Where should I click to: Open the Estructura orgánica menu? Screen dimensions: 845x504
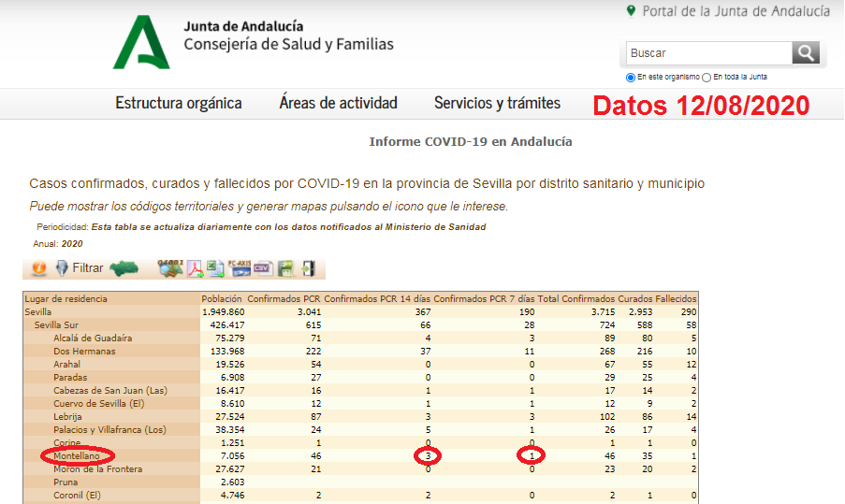pos(179,103)
